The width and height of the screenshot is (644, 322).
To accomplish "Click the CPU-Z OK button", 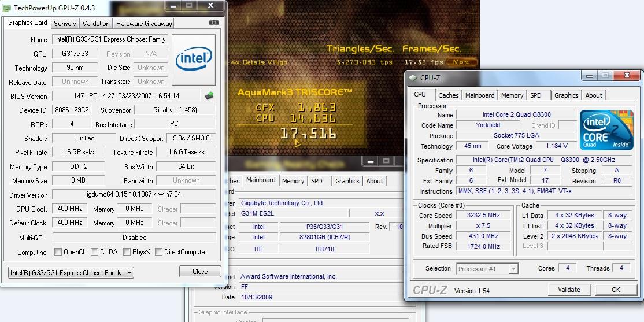I will 616,290.
